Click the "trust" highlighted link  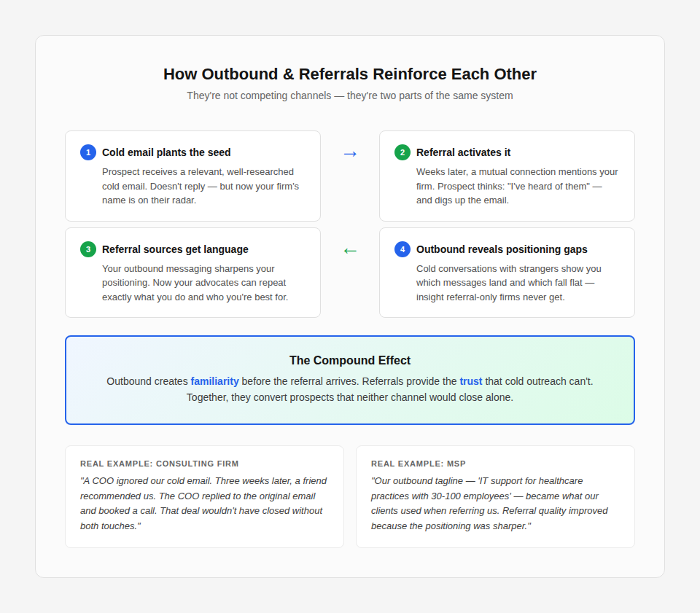click(x=471, y=381)
